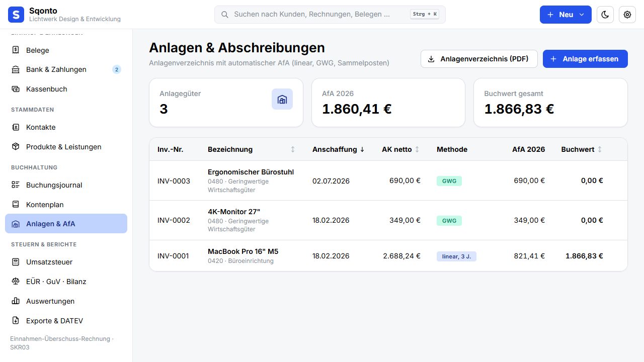Open the Neu dropdown menu
The height and width of the screenshot is (362, 644).
click(x=566, y=15)
